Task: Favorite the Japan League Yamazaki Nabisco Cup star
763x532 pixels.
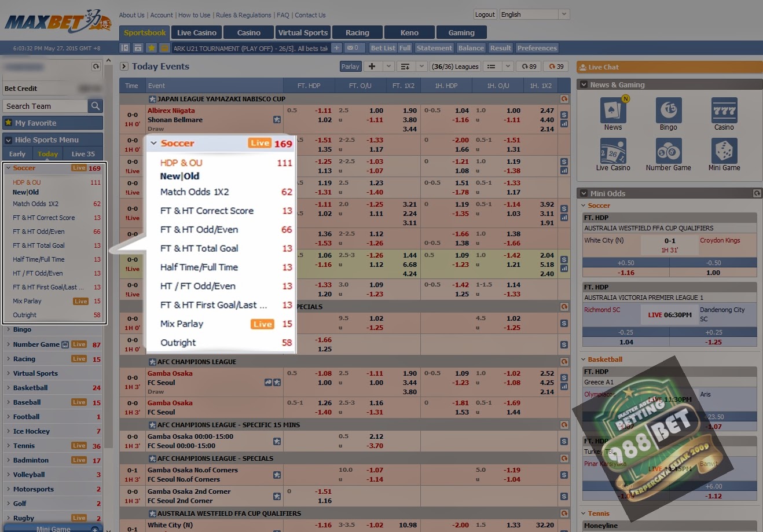Action: tap(152, 99)
